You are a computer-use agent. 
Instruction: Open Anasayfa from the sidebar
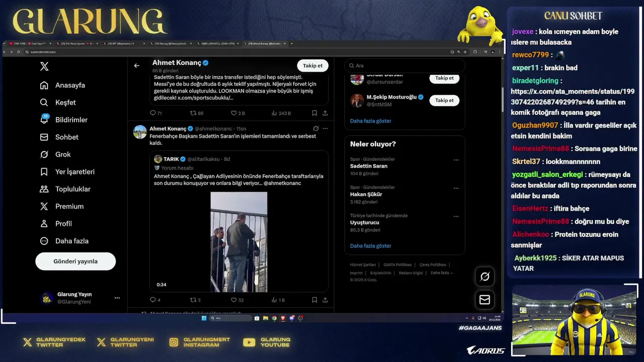click(62, 85)
